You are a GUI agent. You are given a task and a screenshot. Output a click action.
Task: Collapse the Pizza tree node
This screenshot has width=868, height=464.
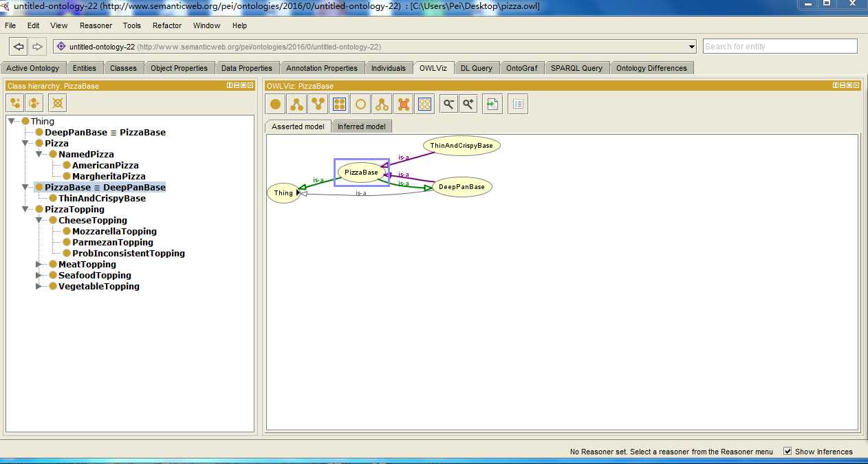pyautogui.click(x=25, y=143)
